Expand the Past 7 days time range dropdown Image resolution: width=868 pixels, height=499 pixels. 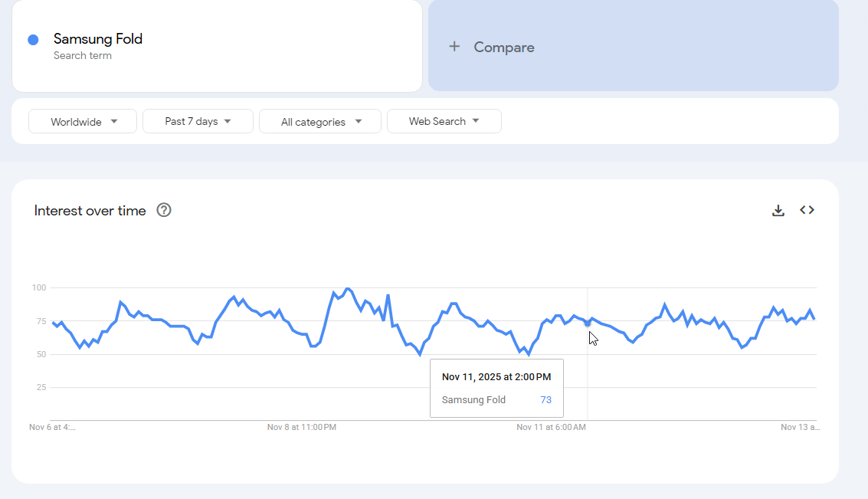198,121
